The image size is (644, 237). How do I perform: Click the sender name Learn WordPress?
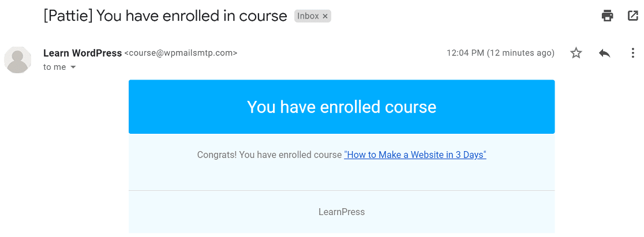[82, 53]
